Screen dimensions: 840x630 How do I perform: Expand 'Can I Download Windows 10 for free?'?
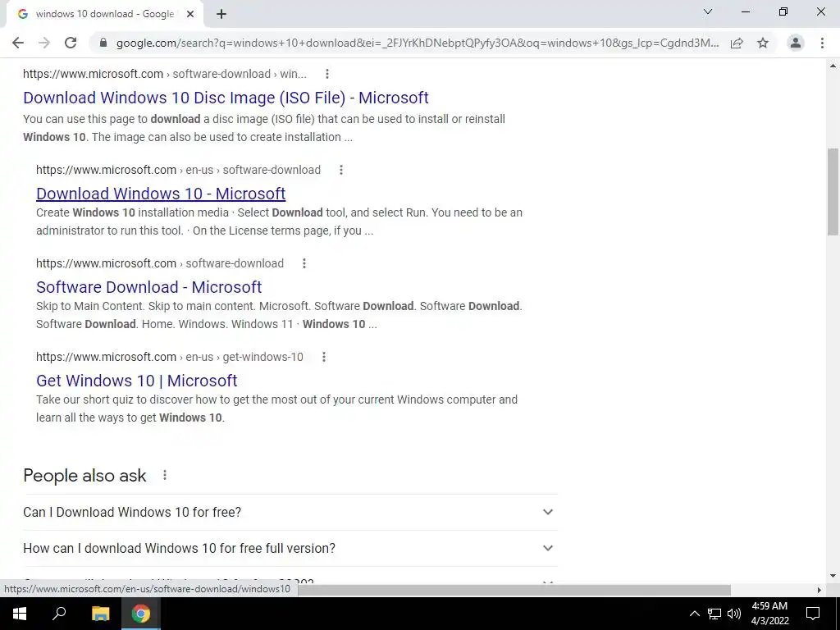(x=290, y=512)
